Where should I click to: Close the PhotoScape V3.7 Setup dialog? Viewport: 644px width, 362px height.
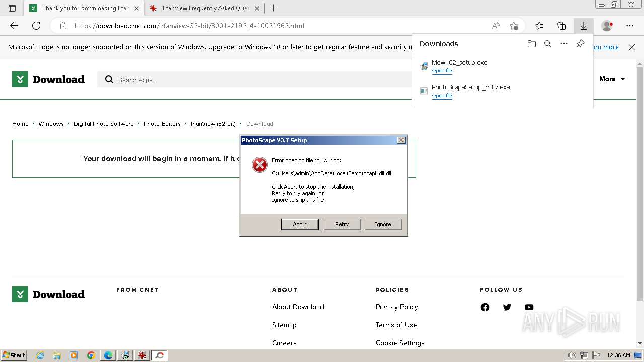point(401,140)
